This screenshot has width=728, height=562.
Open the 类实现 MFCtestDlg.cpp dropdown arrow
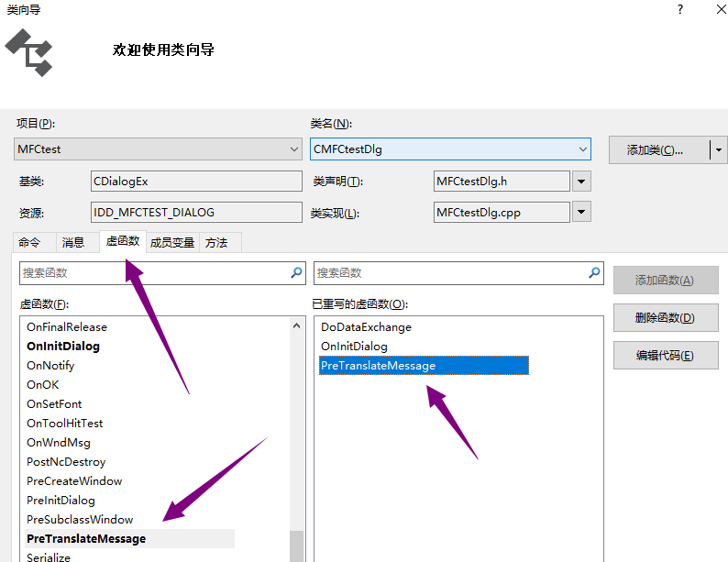(581, 212)
